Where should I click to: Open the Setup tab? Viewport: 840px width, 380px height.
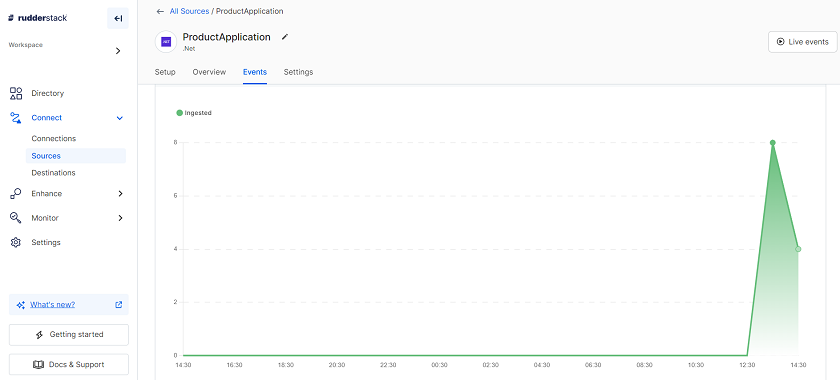(165, 72)
